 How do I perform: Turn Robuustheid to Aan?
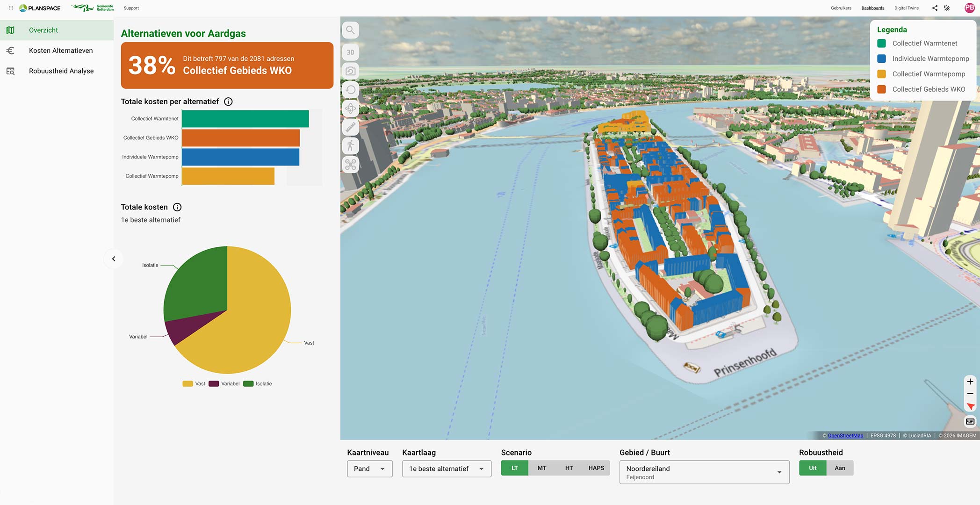coord(840,468)
